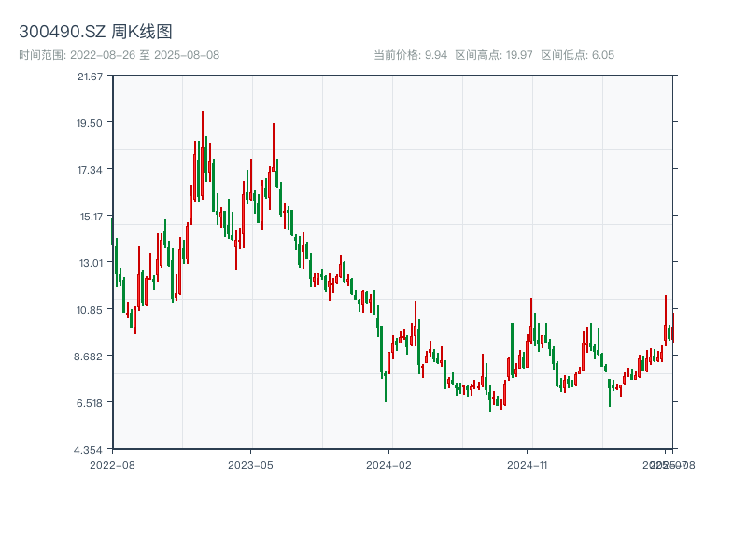Click the tallest red candlestick near 19.97 peak

pos(203,155)
